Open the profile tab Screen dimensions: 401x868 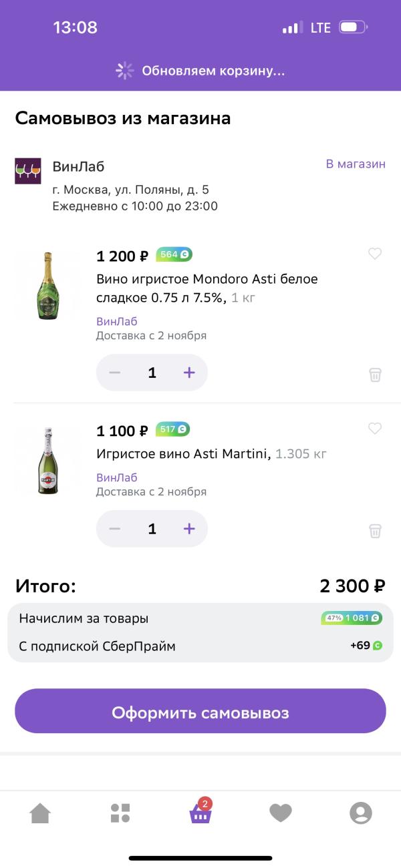(x=361, y=813)
